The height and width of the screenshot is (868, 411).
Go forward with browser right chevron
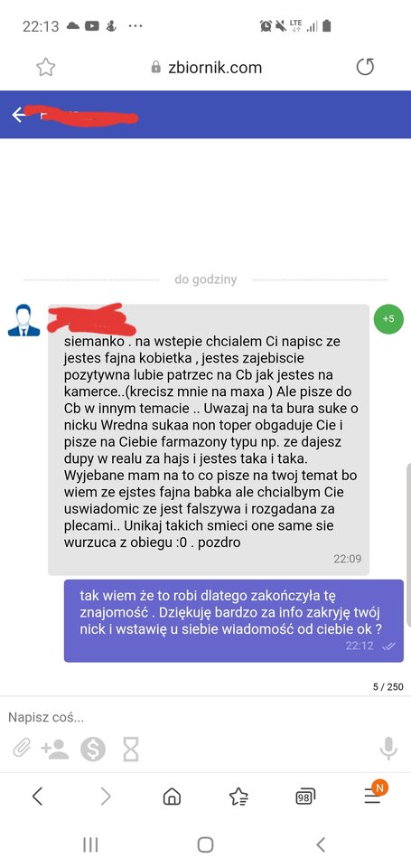coord(105,797)
